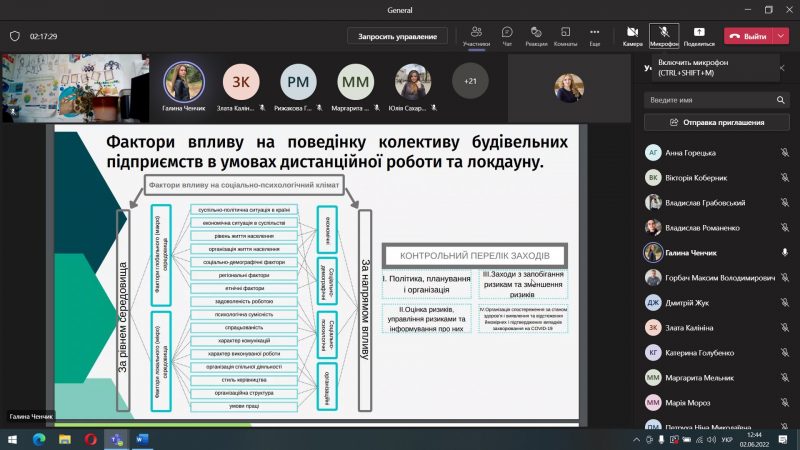Screen dimensions: 800x450
Task: Open the Чат chat icon
Action: tap(507, 35)
